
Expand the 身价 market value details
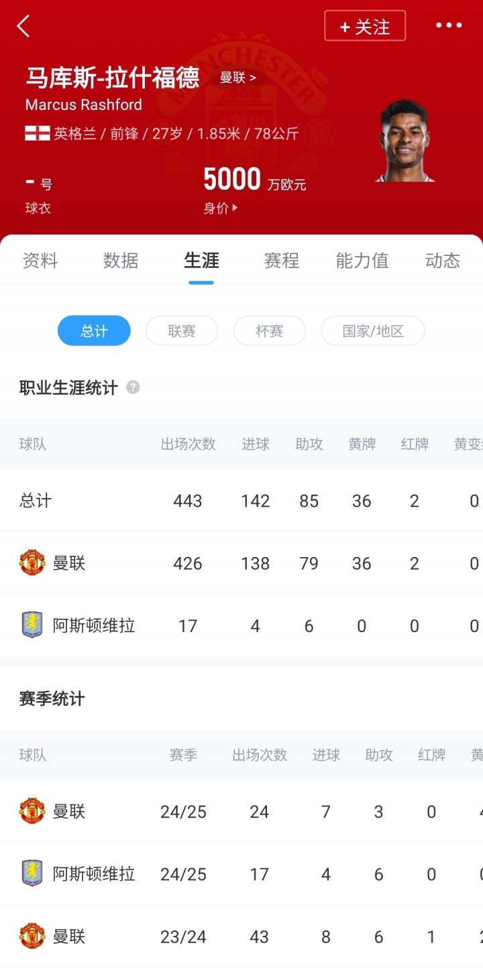coord(221,208)
